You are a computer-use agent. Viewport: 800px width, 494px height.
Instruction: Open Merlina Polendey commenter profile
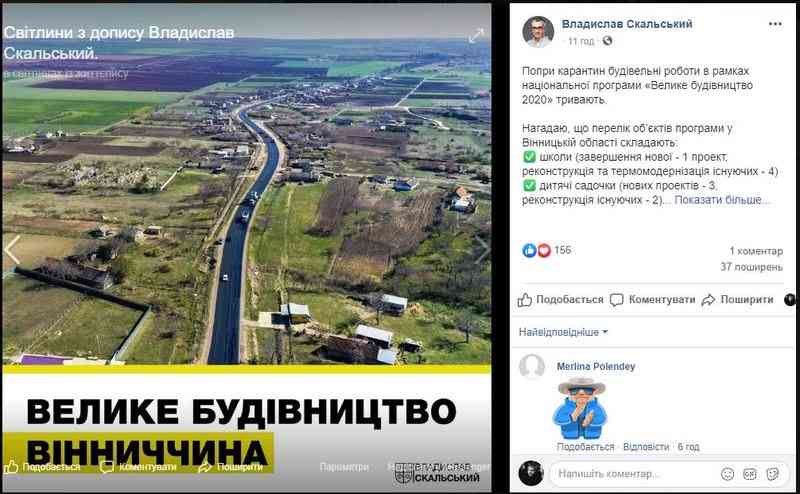point(595,366)
